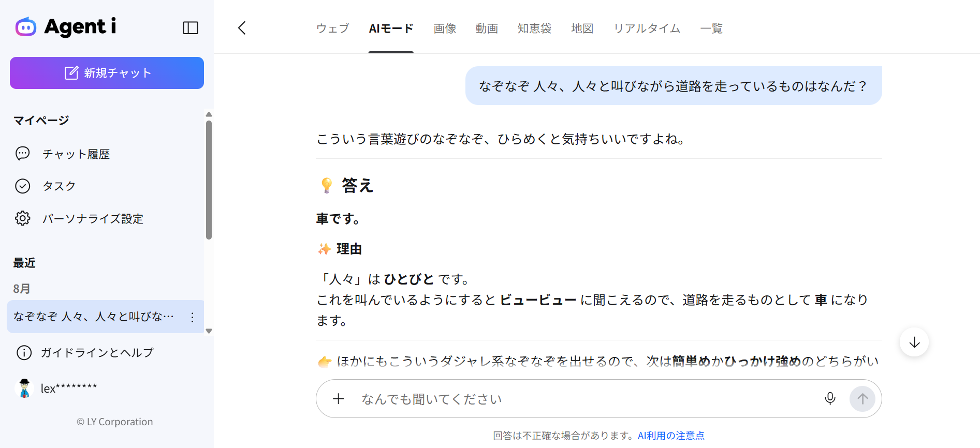
Task: Open the three-dot menu for recent chat
Action: (x=193, y=317)
